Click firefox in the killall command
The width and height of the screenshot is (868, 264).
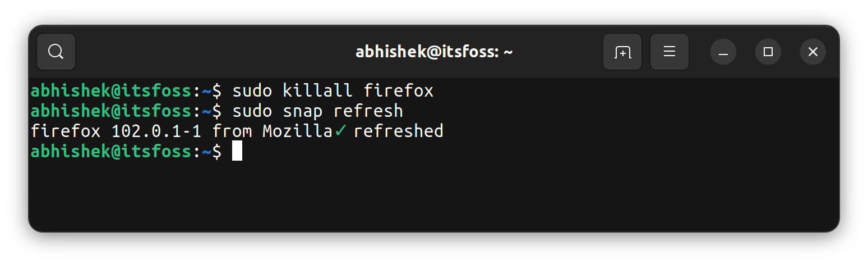click(399, 91)
